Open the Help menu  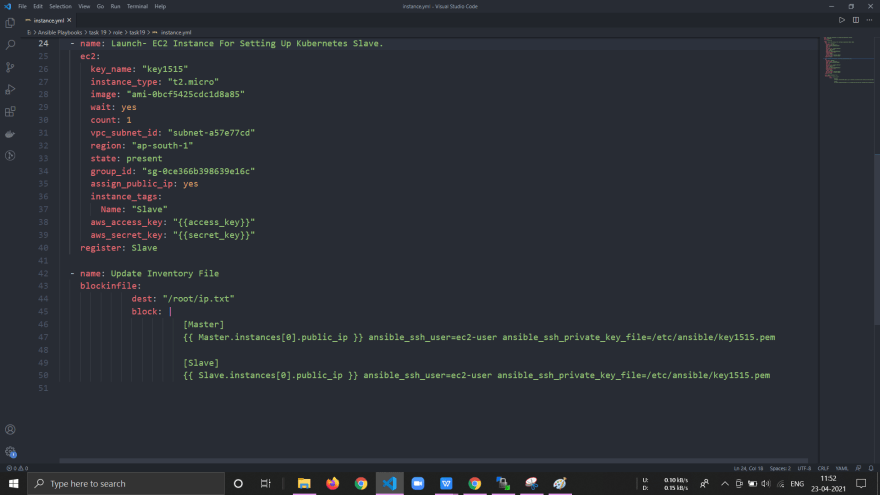(x=160, y=6)
